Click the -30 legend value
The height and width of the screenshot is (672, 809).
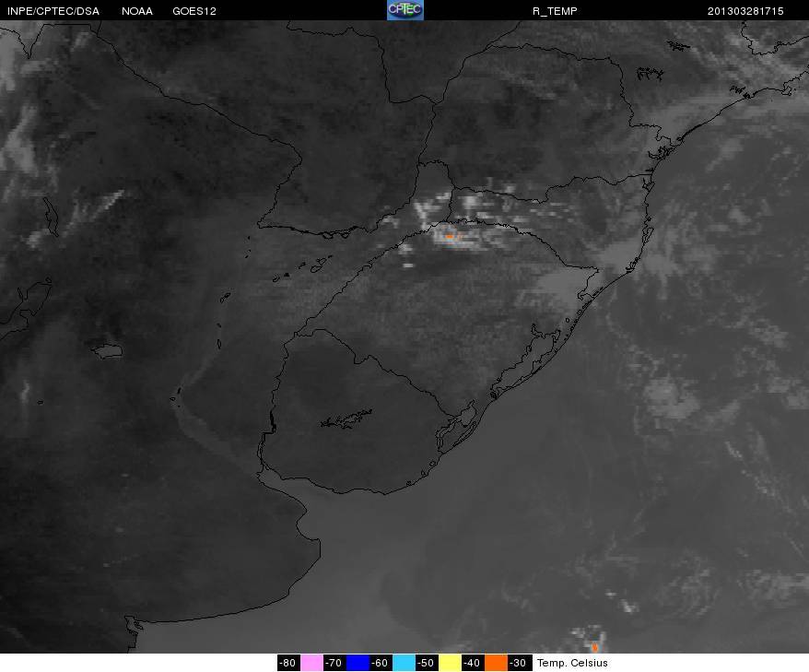(518, 663)
